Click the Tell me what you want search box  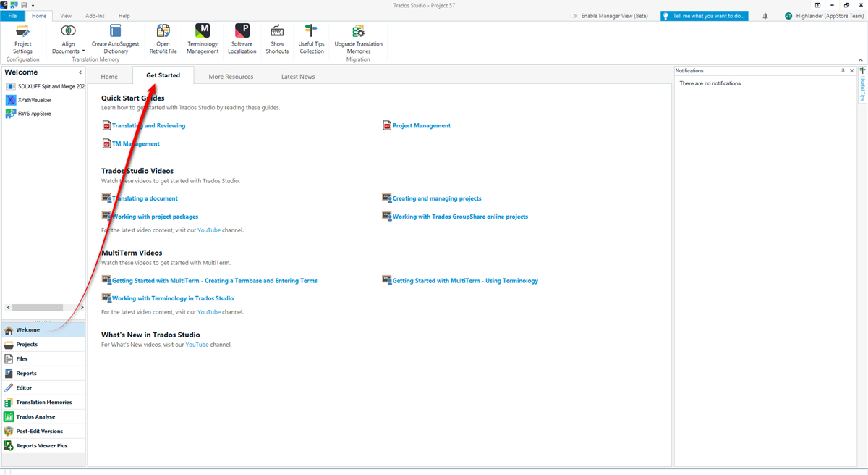[x=704, y=16]
